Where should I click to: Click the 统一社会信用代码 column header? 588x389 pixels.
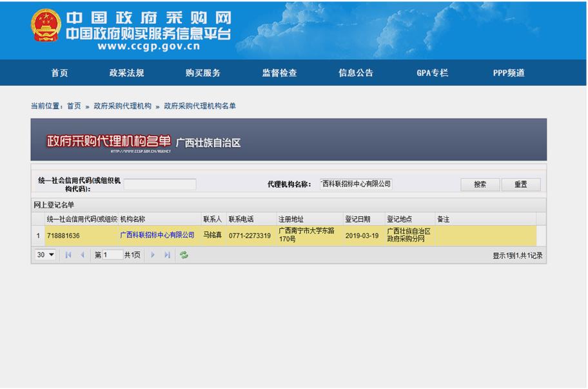click(82, 219)
